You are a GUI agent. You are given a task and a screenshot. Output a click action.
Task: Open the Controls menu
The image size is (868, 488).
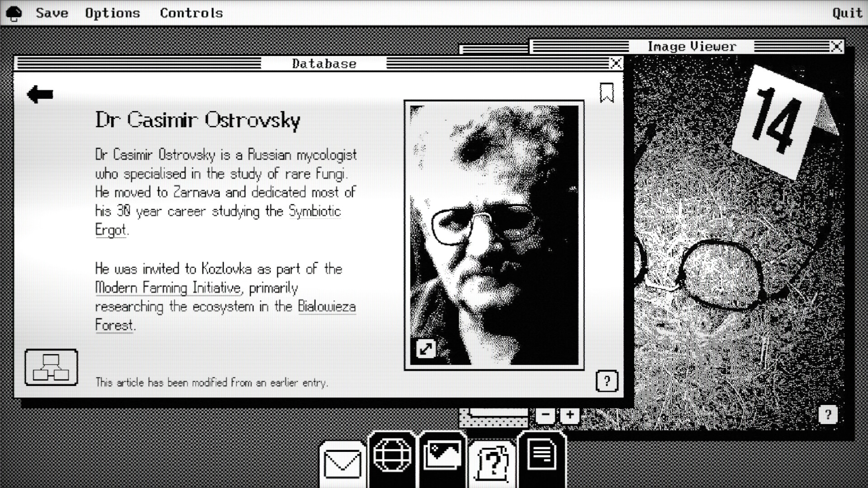[x=191, y=13]
